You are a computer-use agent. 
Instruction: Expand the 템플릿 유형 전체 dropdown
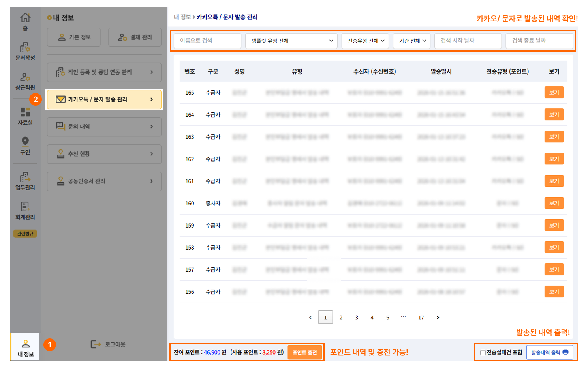tap(291, 41)
